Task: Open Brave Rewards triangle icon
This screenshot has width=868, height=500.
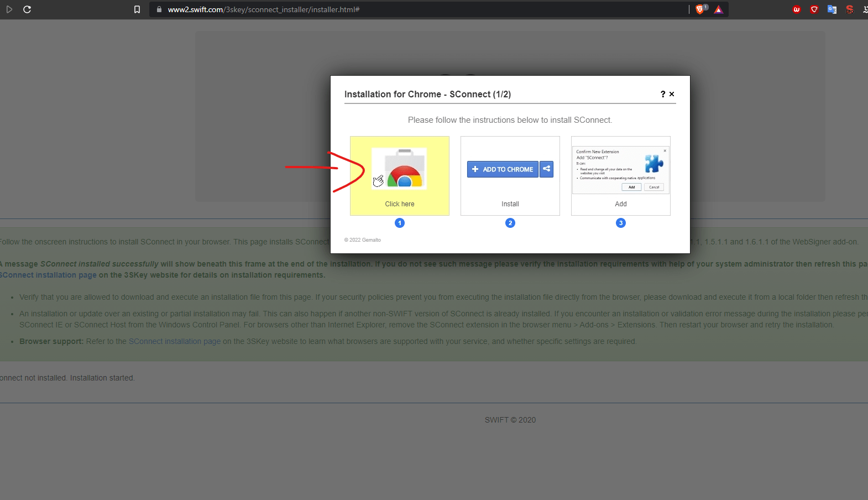Action: [718, 9]
